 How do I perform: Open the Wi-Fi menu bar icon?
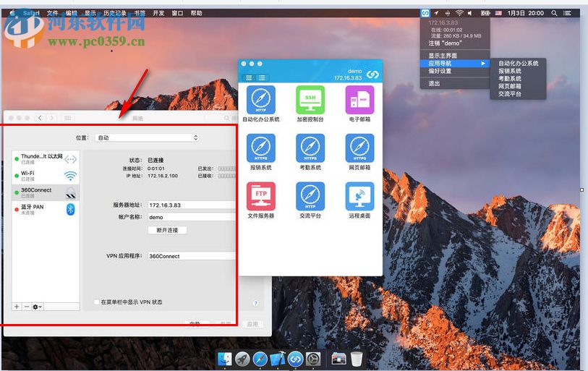(x=459, y=13)
